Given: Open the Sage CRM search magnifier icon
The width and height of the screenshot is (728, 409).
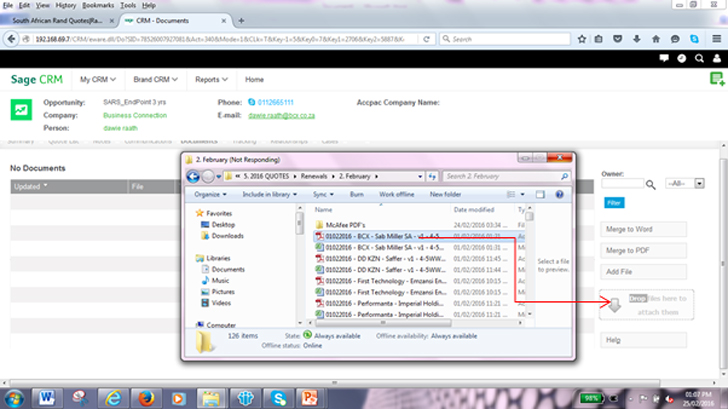Looking at the screenshot, I should (699, 58).
